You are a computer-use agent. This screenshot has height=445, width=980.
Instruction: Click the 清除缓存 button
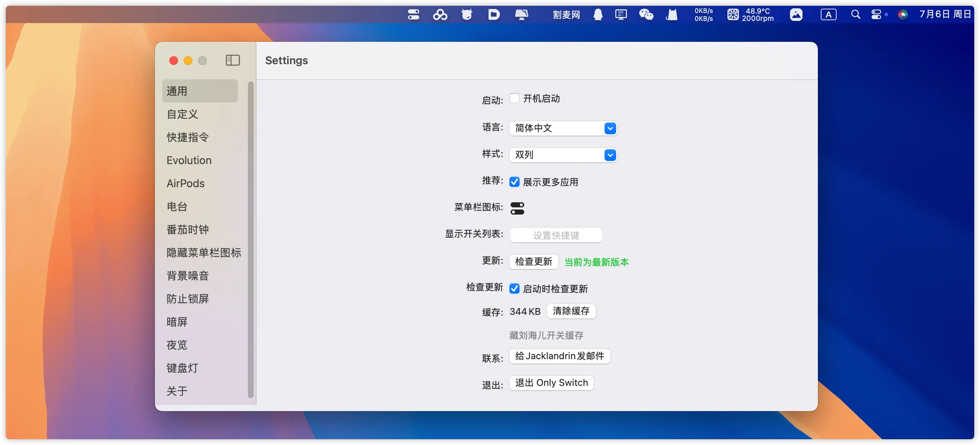click(571, 311)
